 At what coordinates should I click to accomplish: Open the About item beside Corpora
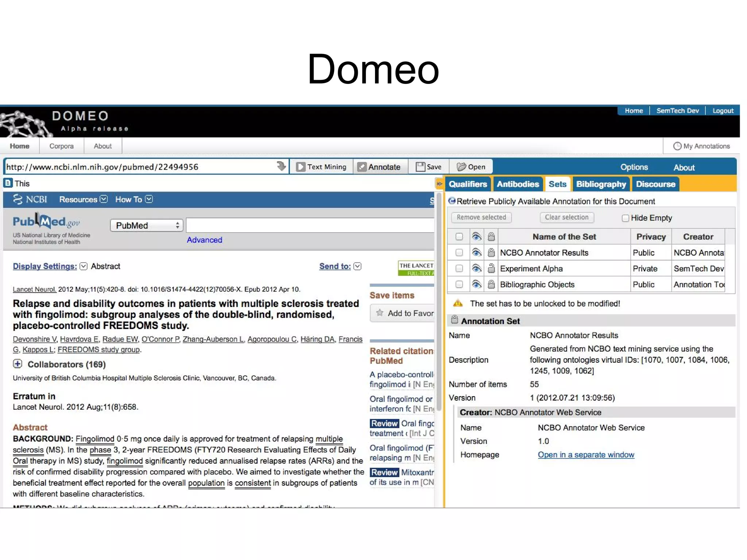[x=102, y=146]
